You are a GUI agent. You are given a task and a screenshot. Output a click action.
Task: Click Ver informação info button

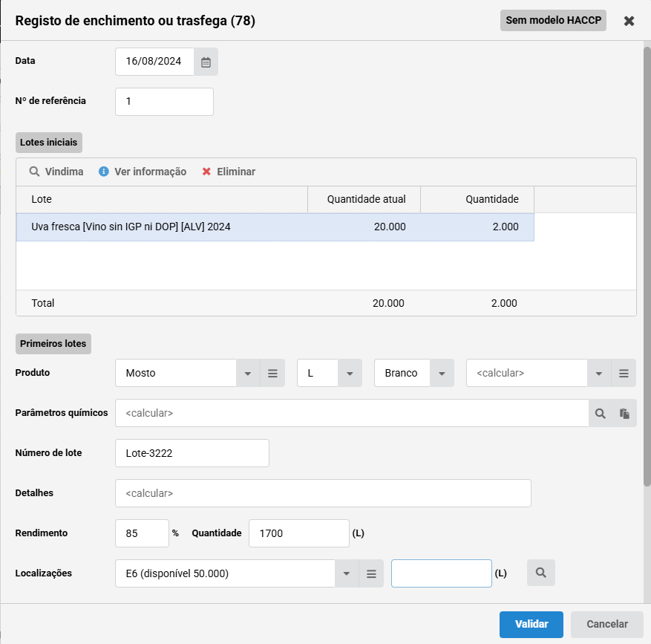[143, 172]
